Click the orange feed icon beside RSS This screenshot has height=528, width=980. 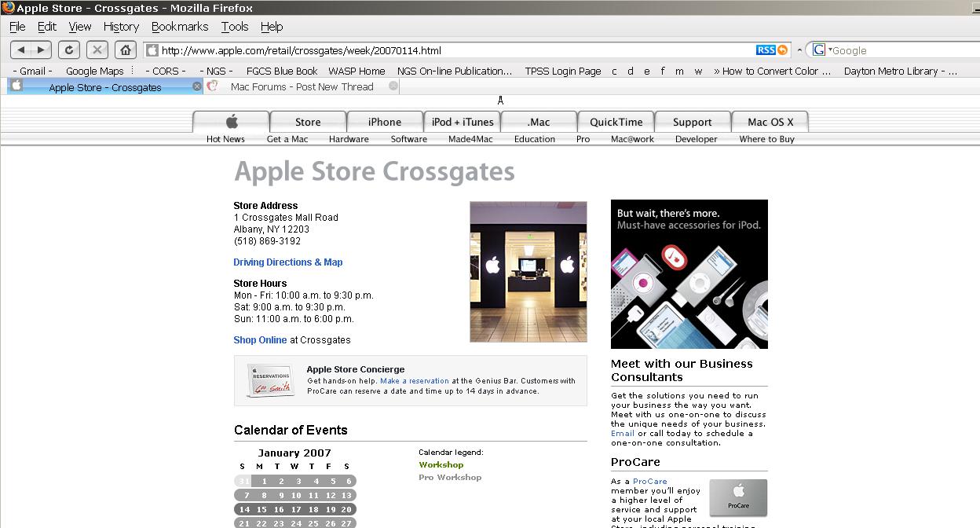782,50
